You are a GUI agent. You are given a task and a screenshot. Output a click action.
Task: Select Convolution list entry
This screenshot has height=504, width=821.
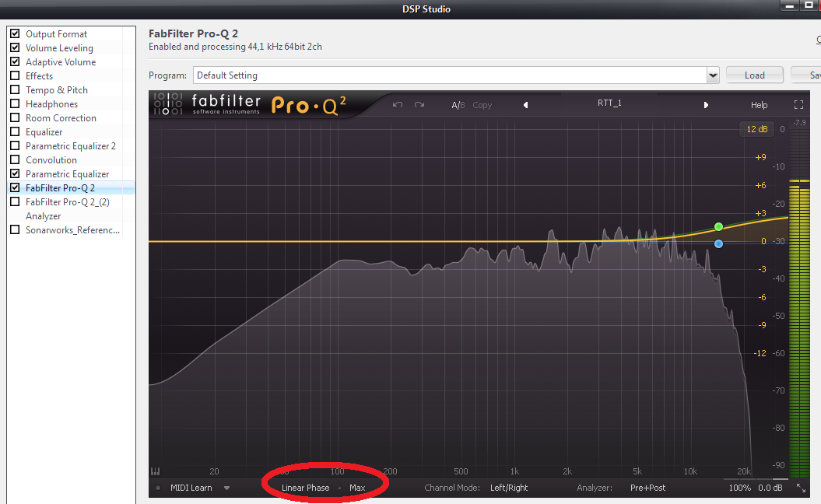tap(51, 160)
